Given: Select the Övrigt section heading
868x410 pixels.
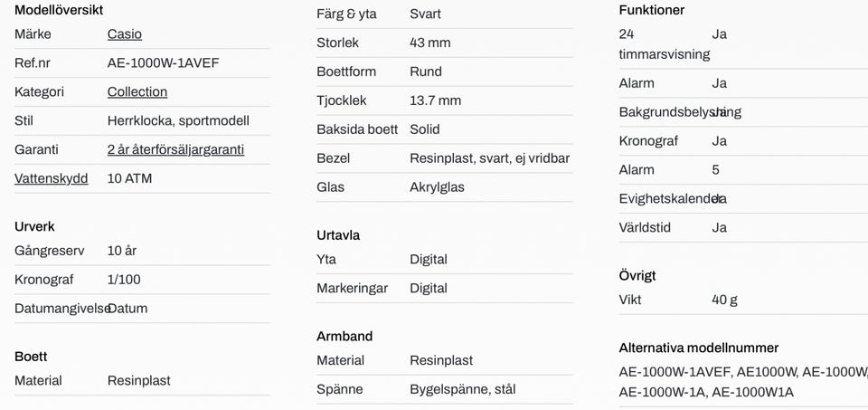Looking at the screenshot, I should click(637, 275).
